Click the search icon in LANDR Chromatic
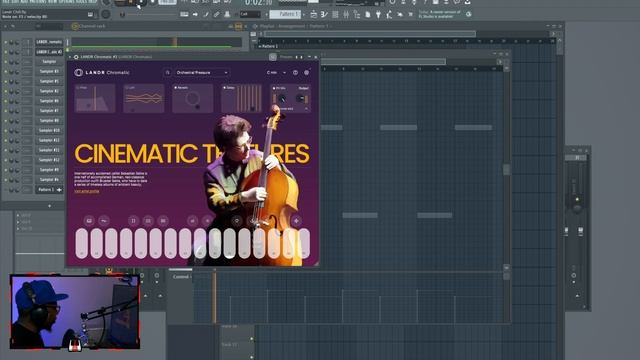Viewport: 640px width, 360px height. coord(167,73)
